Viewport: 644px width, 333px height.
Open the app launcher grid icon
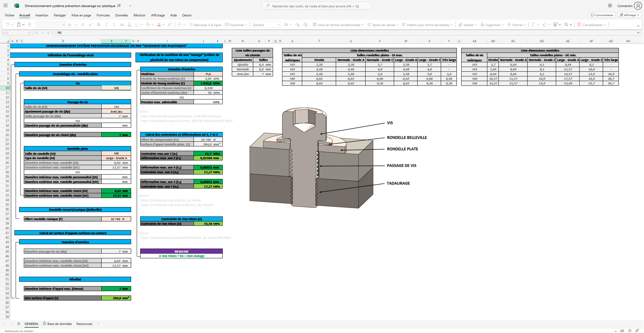[x=5, y=6]
